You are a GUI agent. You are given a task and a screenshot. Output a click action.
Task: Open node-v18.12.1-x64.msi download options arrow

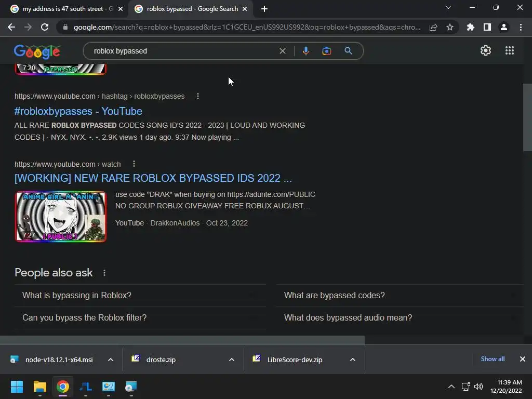(x=111, y=360)
